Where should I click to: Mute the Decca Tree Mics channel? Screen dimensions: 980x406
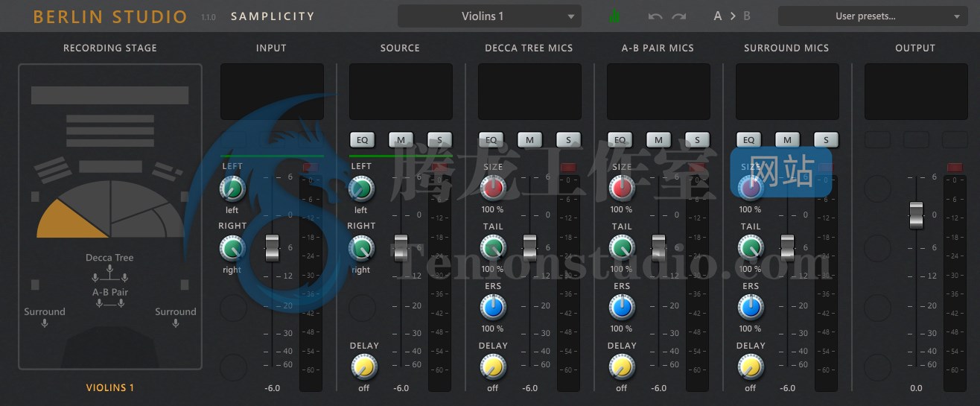(529, 140)
